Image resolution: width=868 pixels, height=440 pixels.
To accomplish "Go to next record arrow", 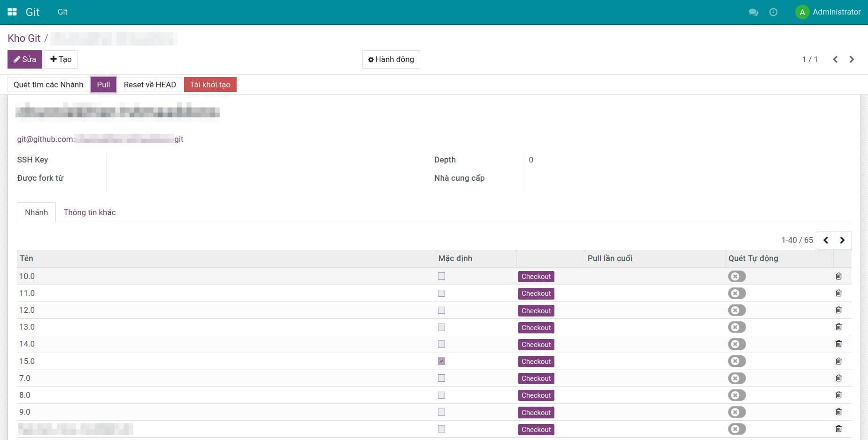I will [x=852, y=59].
